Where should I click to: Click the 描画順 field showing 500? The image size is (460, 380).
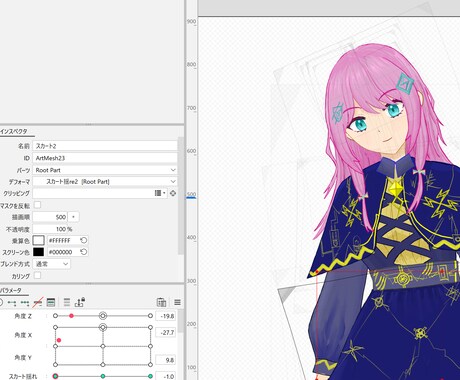[x=50, y=217]
